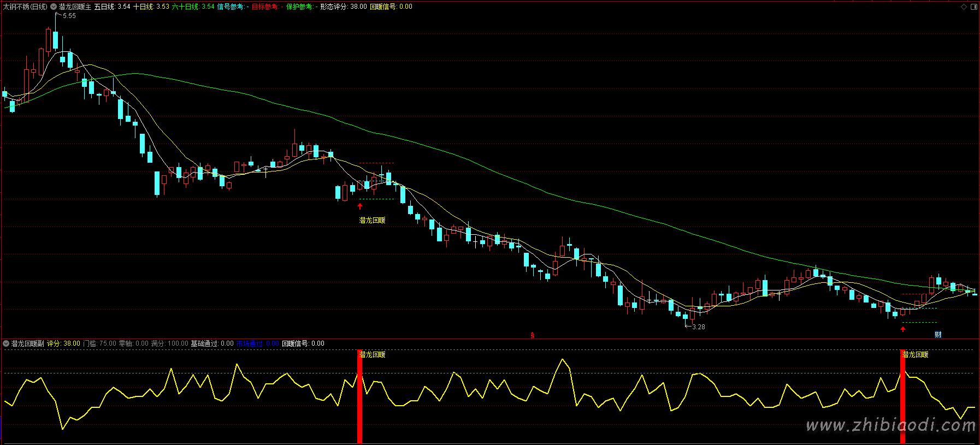
Task: Select the 潜龙回暖主 indicator name
Action: [x=75, y=7]
